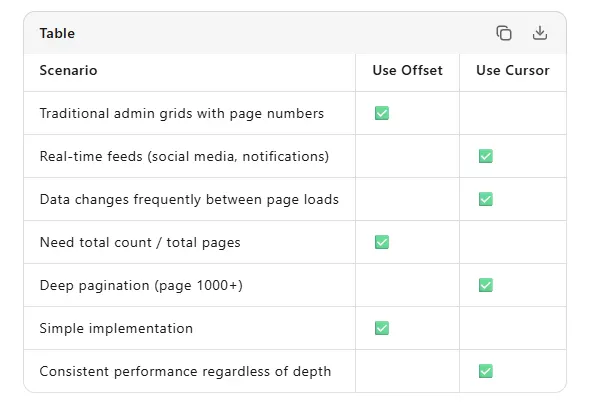Select the Use Cursor column header

click(512, 70)
